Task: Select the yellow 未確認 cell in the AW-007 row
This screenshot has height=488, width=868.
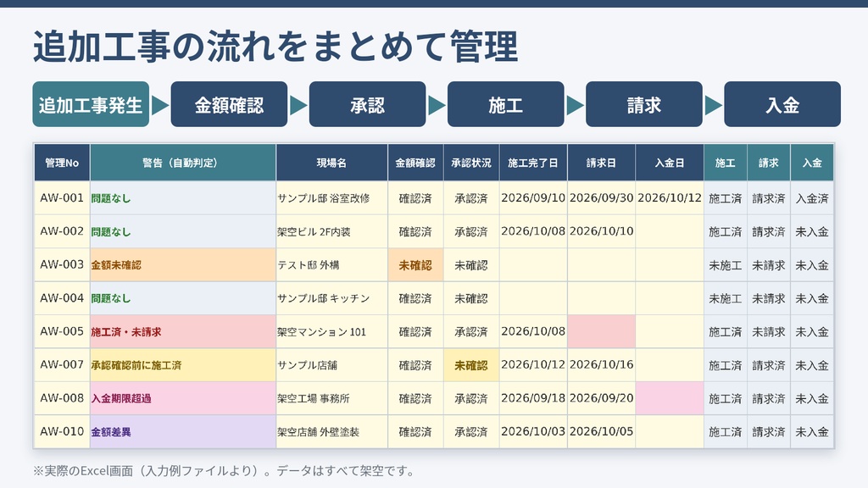Action: [x=471, y=364]
